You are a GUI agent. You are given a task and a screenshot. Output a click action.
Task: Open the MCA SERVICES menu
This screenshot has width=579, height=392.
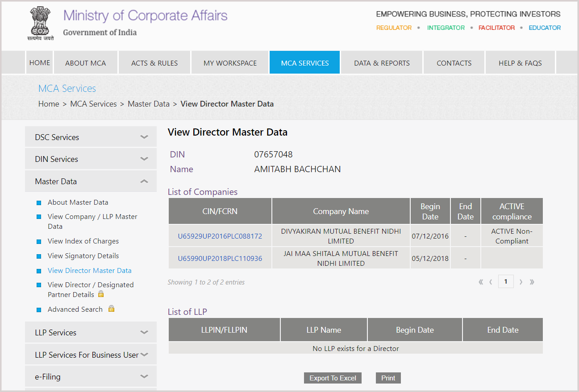tap(305, 62)
